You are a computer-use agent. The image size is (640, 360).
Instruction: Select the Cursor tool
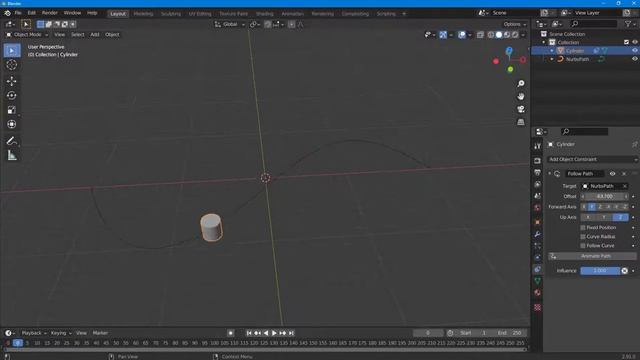(x=12, y=65)
